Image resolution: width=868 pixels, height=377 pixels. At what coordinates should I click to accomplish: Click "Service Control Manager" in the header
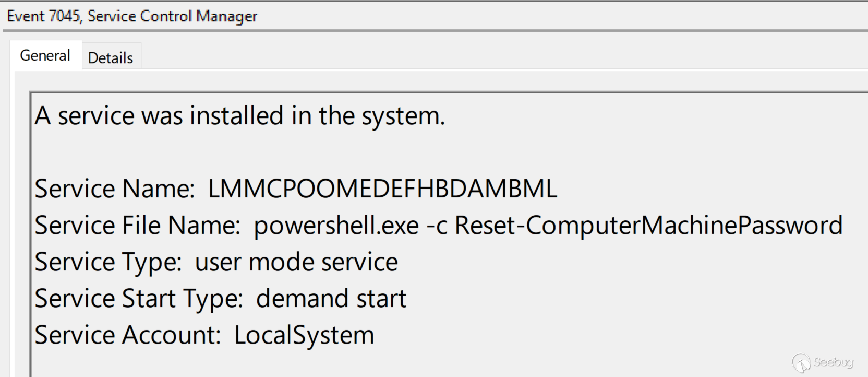coord(172,16)
